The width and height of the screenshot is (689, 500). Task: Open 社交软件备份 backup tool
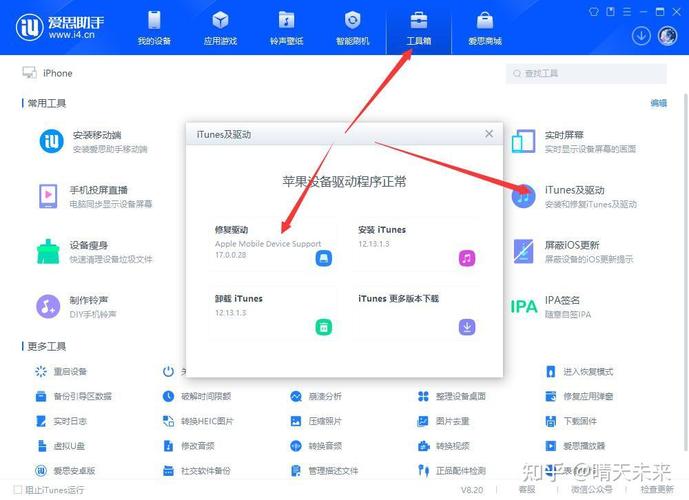coord(196,471)
